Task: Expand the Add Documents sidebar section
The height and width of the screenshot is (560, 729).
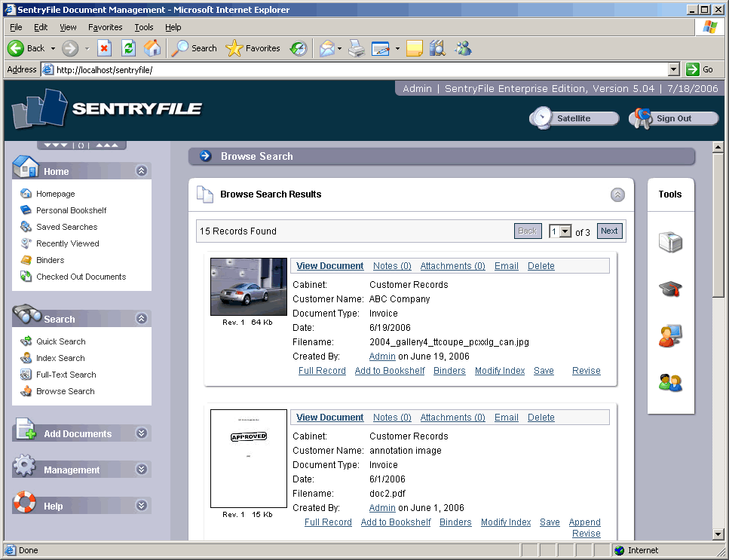Action: (x=141, y=433)
